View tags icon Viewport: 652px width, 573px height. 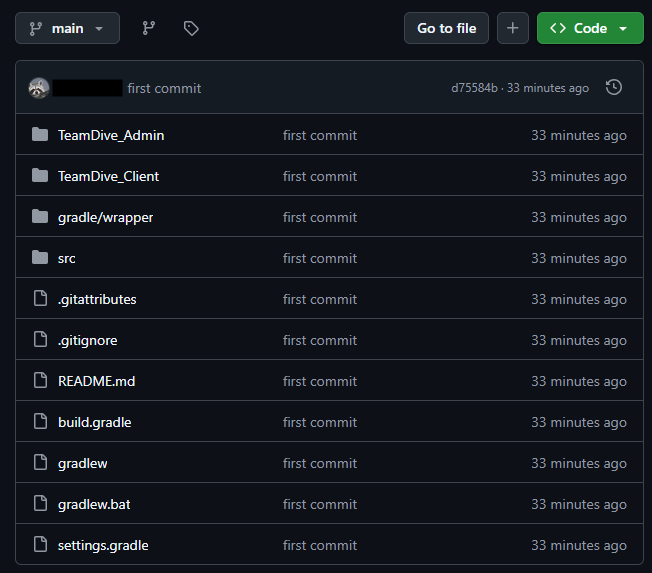(191, 28)
